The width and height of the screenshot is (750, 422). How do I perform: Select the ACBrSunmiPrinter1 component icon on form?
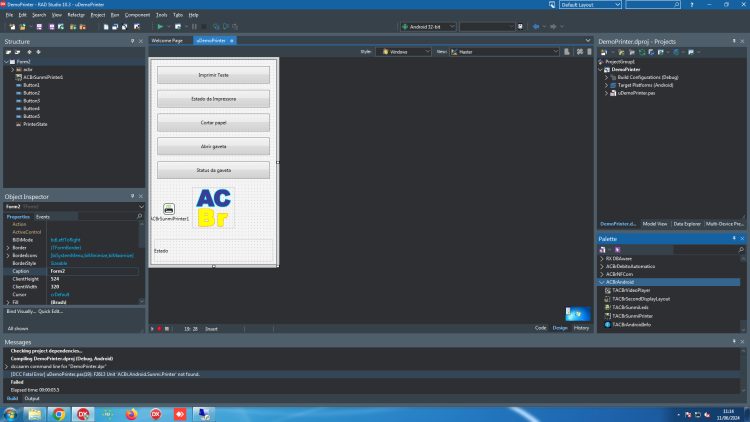tap(169, 209)
